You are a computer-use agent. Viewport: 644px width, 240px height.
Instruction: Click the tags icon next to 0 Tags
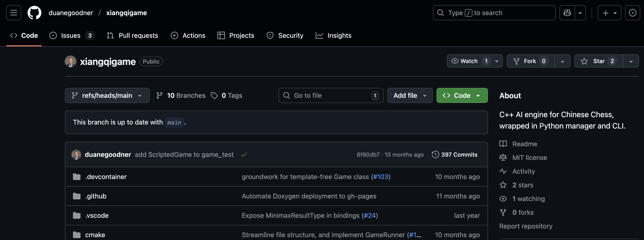(215, 95)
